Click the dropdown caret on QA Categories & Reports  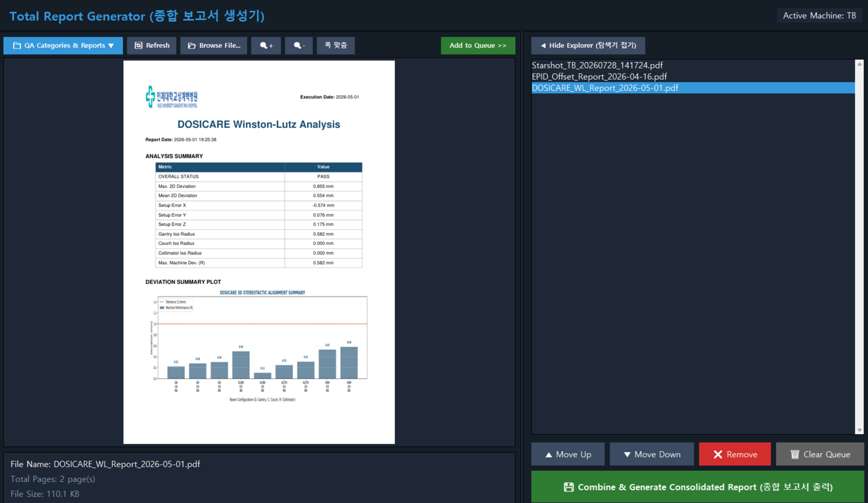click(x=111, y=46)
